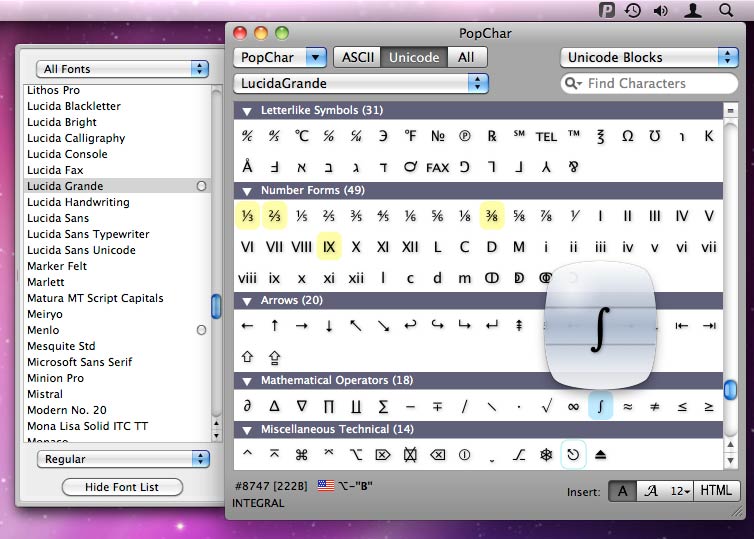
Task: Open the search options magnifier menu
Action: pyautogui.click(x=573, y=83)
